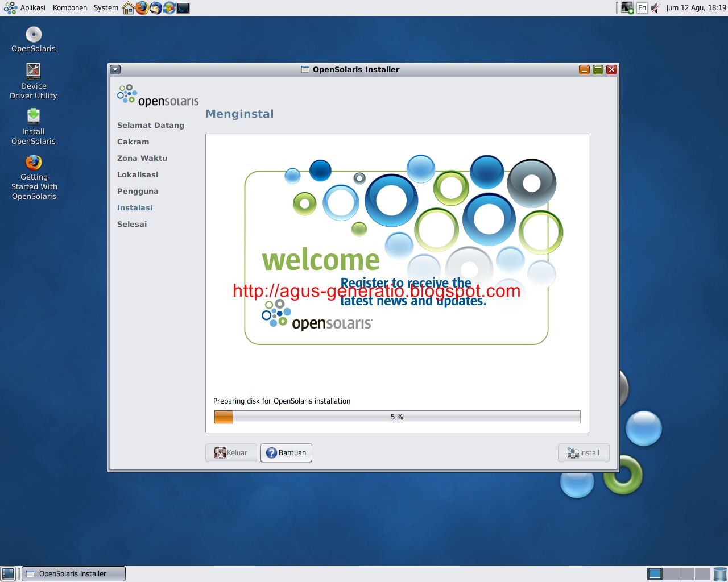Click the Selesai step
The width and height of the screenshot is (728, 582).
(x=132, y=225)
